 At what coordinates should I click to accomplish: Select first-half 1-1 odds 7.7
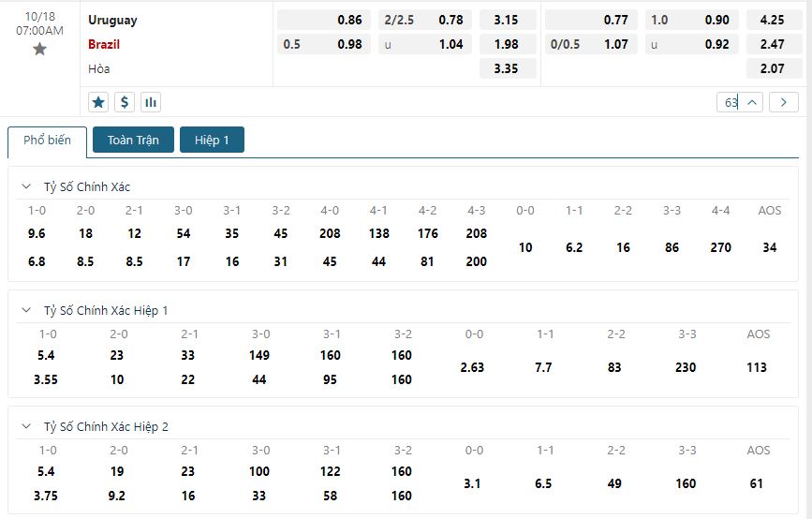click(543, 368)
